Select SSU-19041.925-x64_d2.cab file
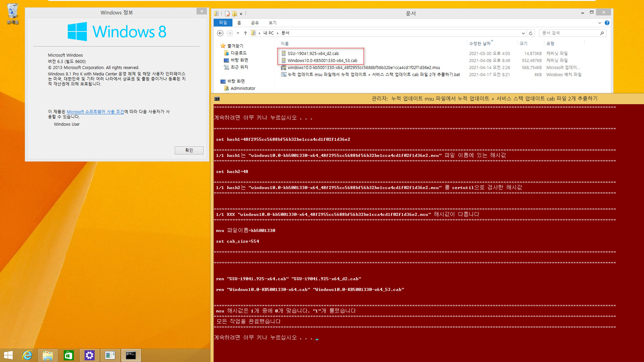The width and height of the screenshot is (644, 362). click(313, 54)
